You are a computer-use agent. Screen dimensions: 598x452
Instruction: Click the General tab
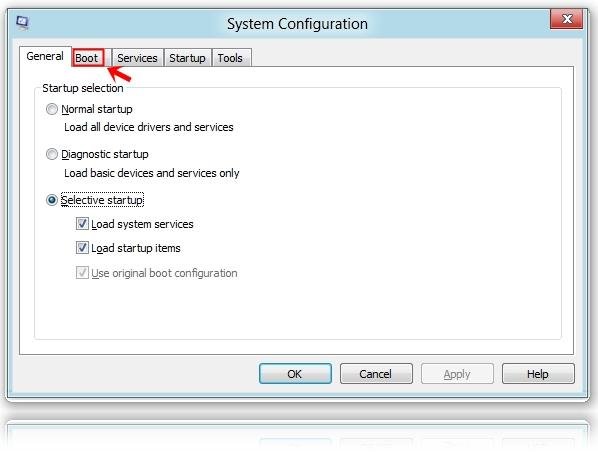tap(45, 56)
